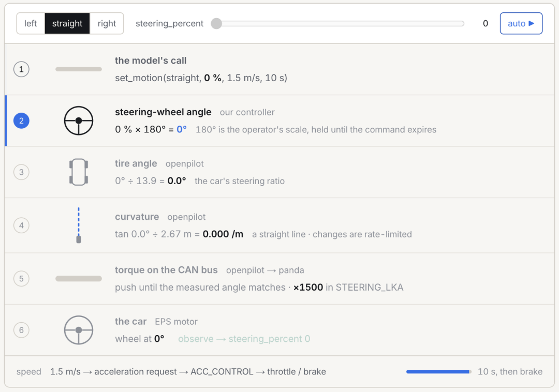Click the "0.000 /m" curvature value
Screen dimensions: 559x392
pyautogui.click(x=223, y=234)
